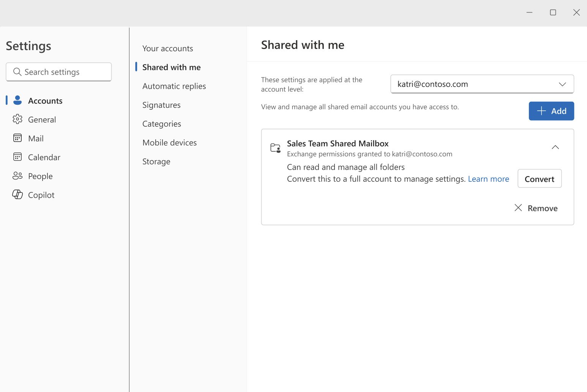
Task: Open Calendar settings icon
Action: point(17,157)
